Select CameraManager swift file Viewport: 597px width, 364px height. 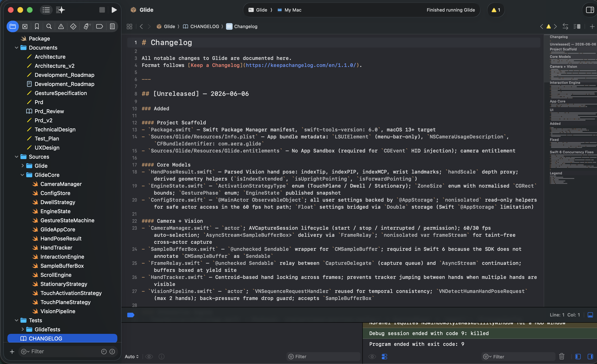click(x=57, y=184)
